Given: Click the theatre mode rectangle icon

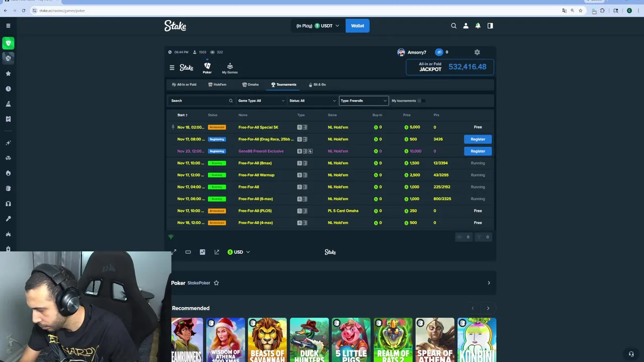Looking at the screenshot, I should 188,252.
